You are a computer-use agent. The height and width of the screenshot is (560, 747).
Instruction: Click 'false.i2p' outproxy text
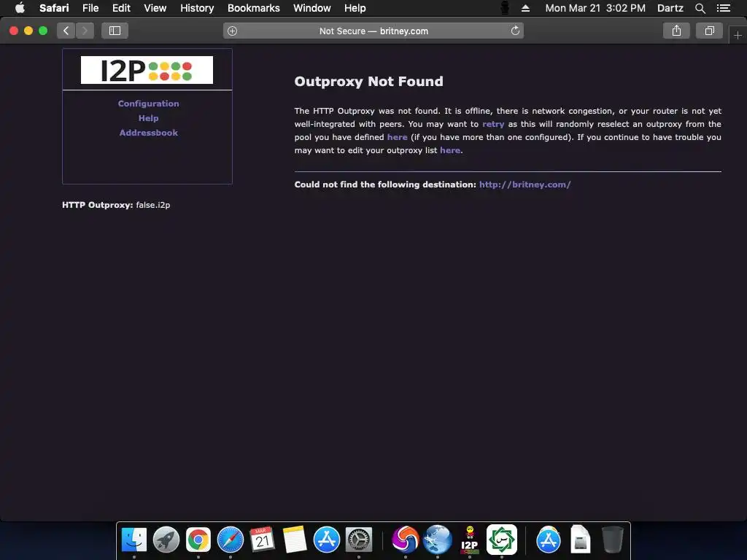[x=153, y=205]
